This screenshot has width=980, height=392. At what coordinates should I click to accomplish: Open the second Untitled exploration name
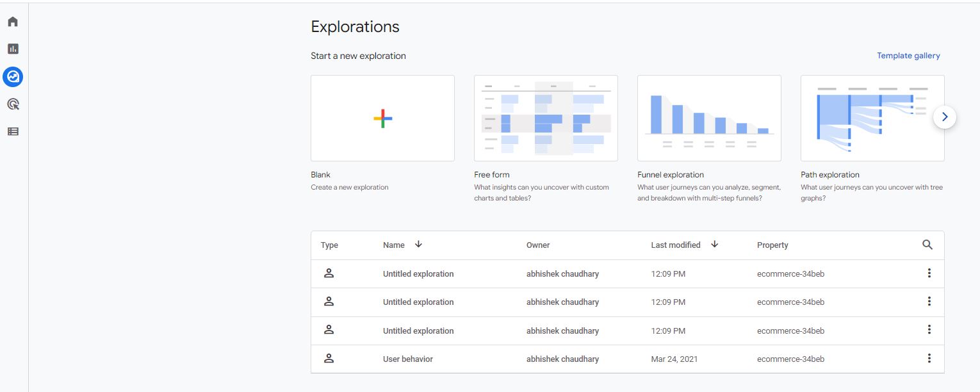pos(418,302)
